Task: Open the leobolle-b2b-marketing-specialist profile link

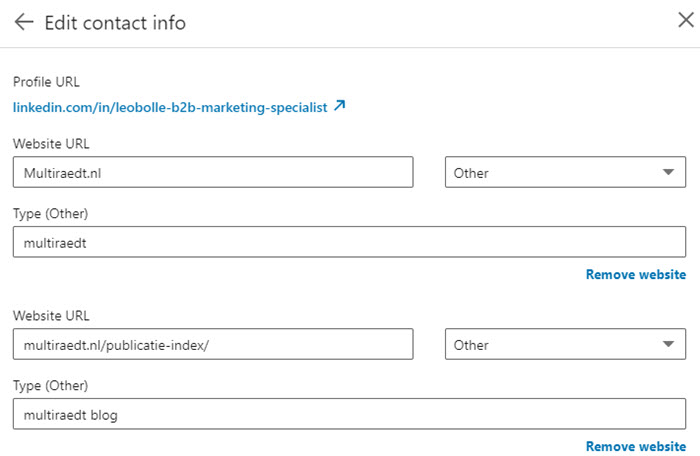Action: point(170,107)
